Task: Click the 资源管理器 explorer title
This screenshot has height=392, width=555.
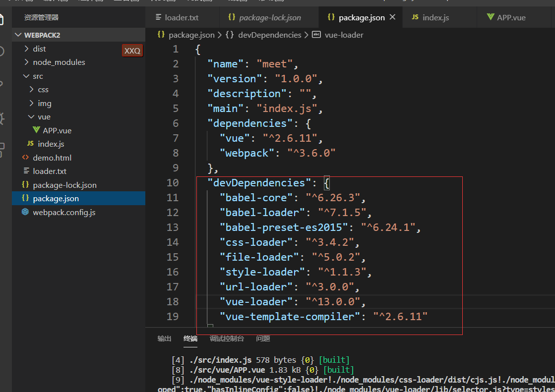Action: 41,17
